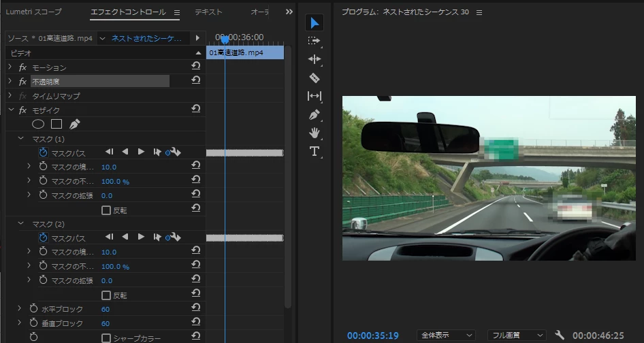Track マスク (1) path forward
Image resolution: width=644 pixels, height=343 pixels.
click(141, 152)
